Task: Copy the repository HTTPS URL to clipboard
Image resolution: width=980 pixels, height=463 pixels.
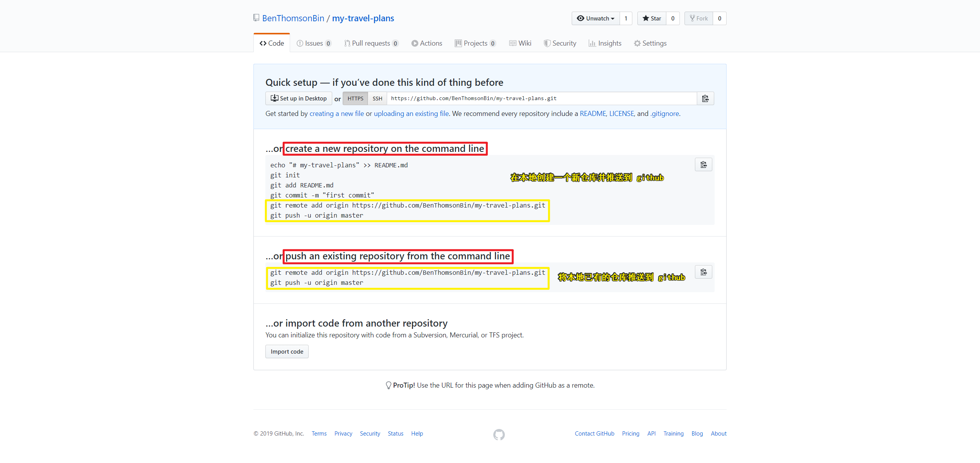Action: (705, 99)
